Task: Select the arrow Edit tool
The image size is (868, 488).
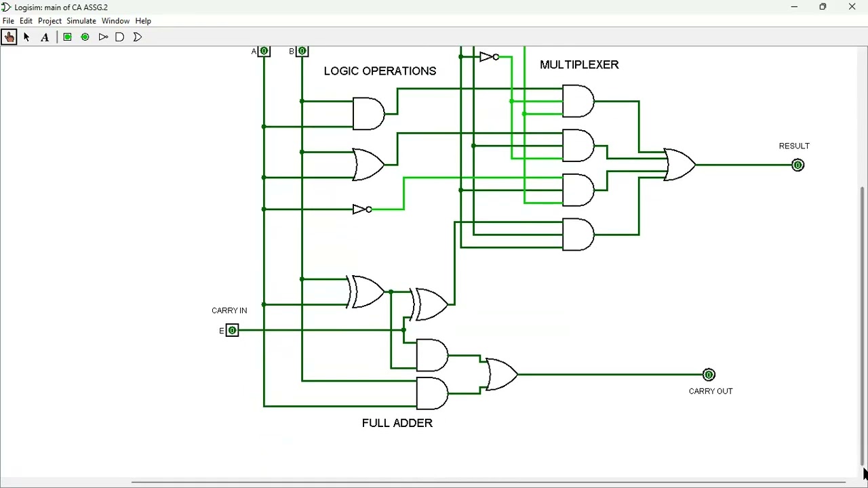Action: coord(26,37)
